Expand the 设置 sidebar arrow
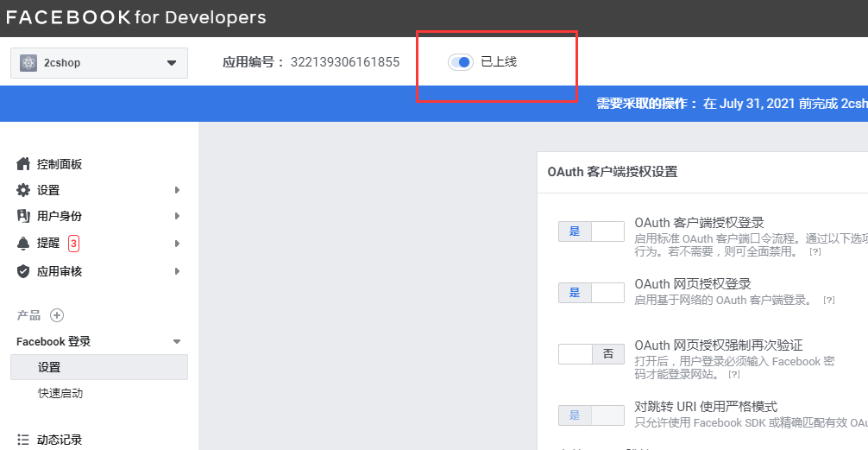This screenshot has width=868, height=450. 177,190
